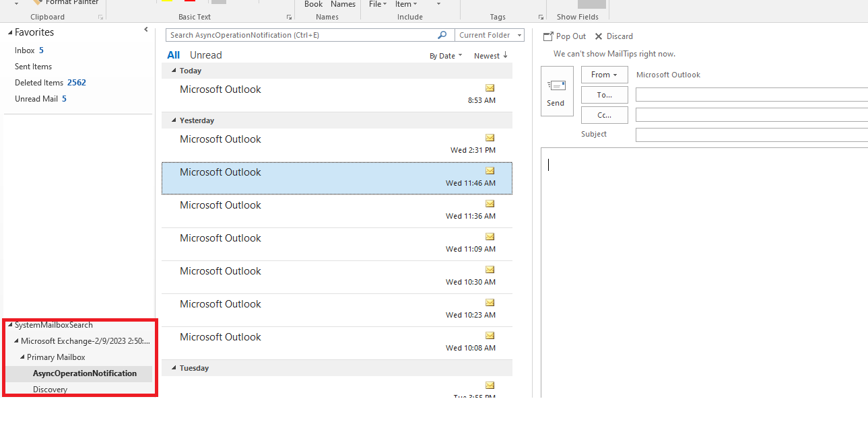868x436 pixels.
Task: Click the envelope icon on the Wed 10:30 AM message
Action: [490, 269]
